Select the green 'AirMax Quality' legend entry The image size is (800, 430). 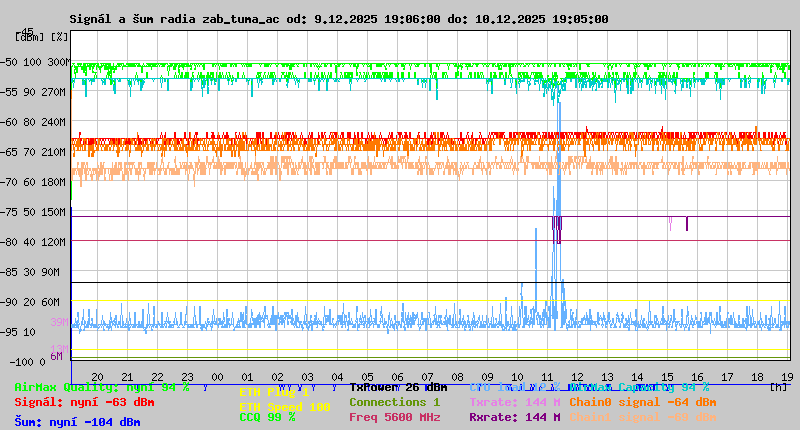(x=100, y=387)
